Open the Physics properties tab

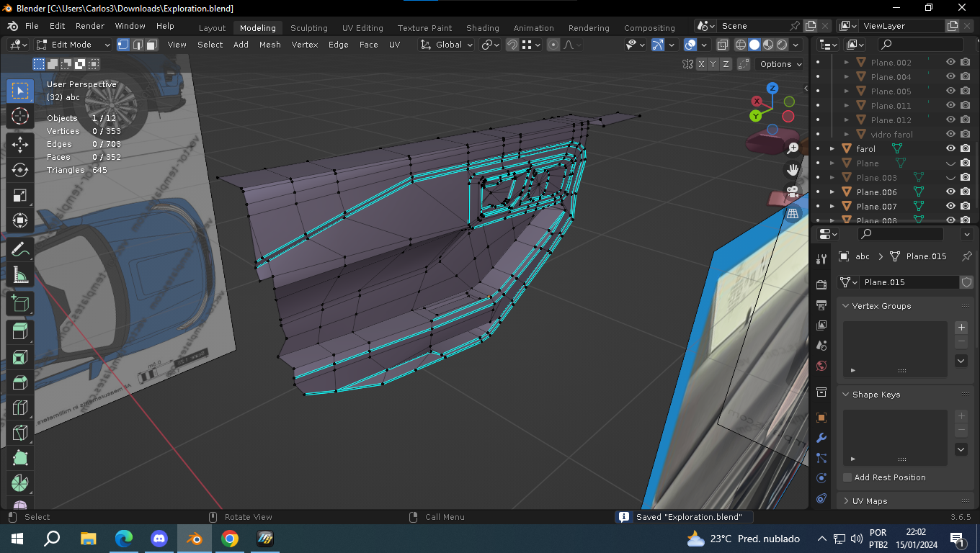pyautogui.click(x=821, y=478)
